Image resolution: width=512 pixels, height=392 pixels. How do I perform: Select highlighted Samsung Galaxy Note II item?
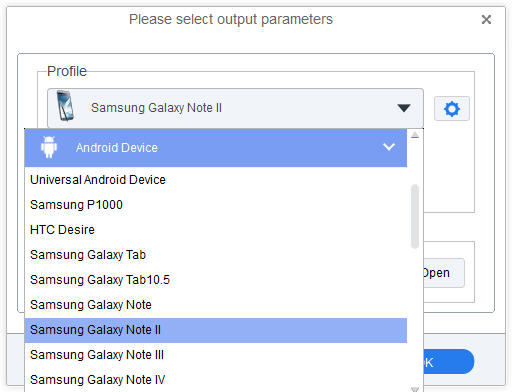tap(216, 330)
